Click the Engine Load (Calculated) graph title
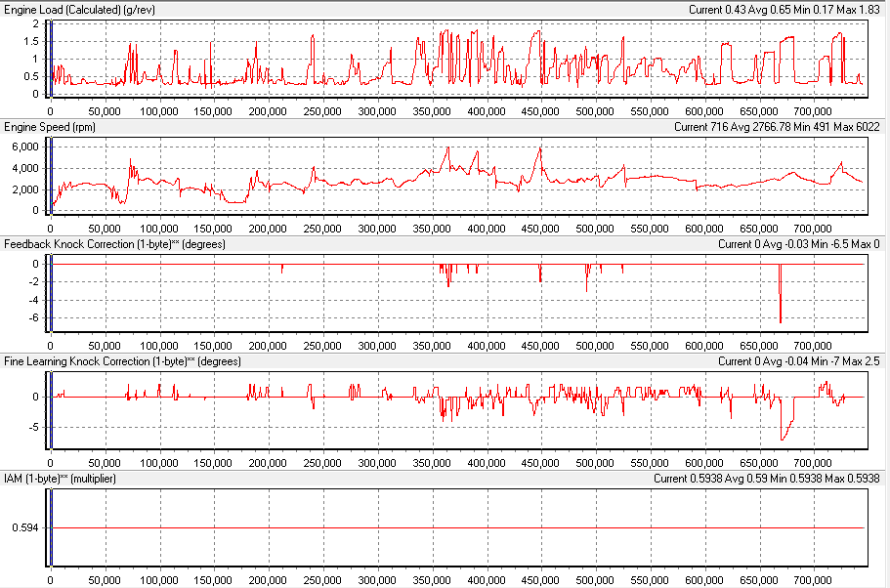The width and height of the screenshot is (890, 588). coord(80,9)
